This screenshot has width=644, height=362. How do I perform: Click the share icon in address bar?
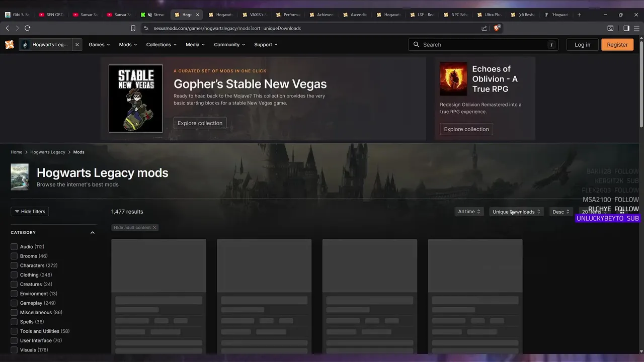coord(484,28)
